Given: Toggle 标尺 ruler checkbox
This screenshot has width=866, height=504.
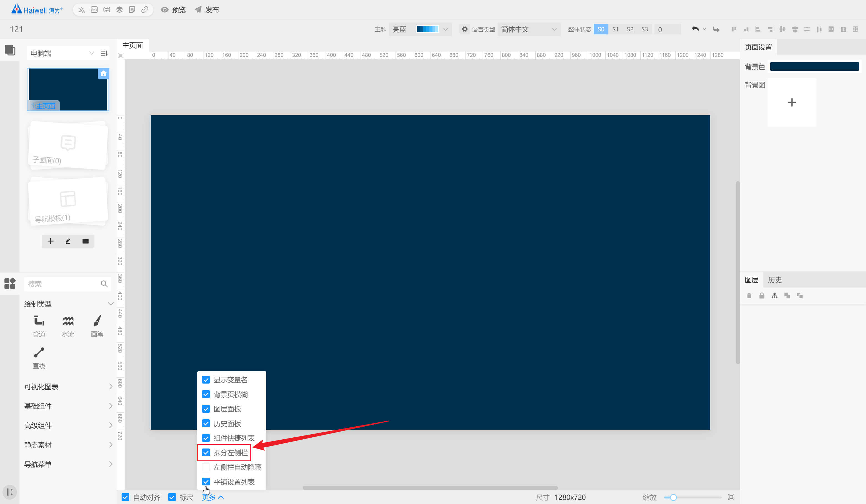Looking at the screenshot, I should [x=172, y=497].
